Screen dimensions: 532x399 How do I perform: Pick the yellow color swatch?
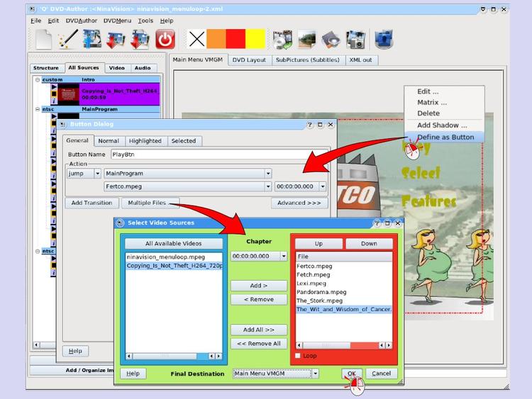[x=255, y=39]
